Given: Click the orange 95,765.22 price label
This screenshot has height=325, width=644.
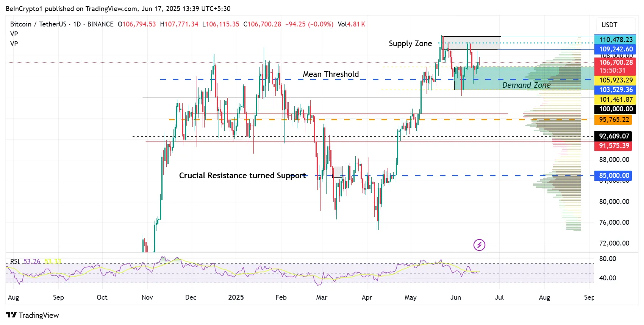Looking at the screenshot, I should 614,120.
